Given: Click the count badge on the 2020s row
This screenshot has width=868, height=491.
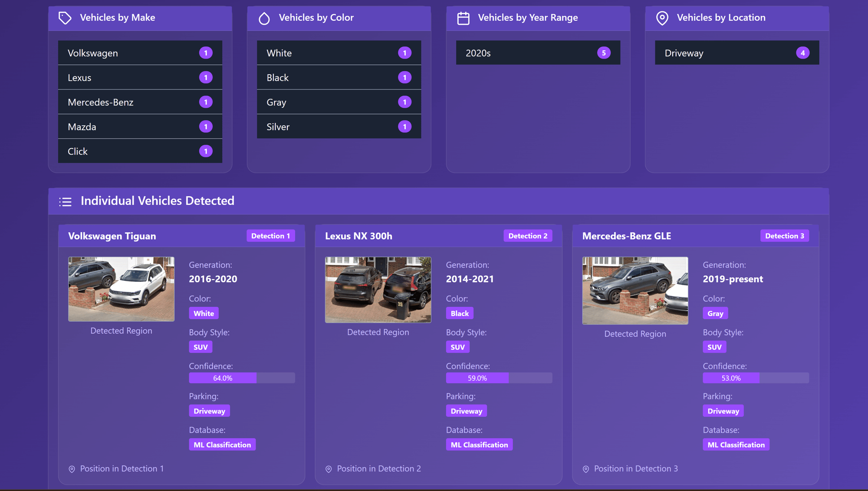Looking at the screenshot, I should click(x=604, y=53).
